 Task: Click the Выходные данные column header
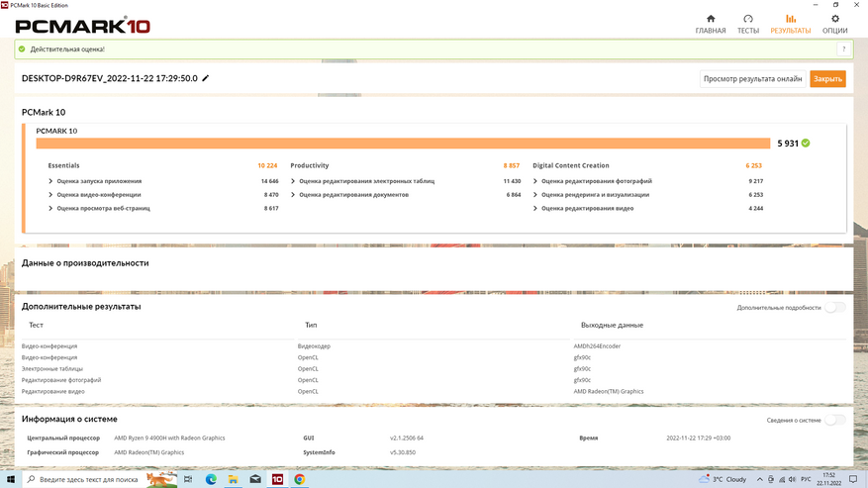coord(612,325)
